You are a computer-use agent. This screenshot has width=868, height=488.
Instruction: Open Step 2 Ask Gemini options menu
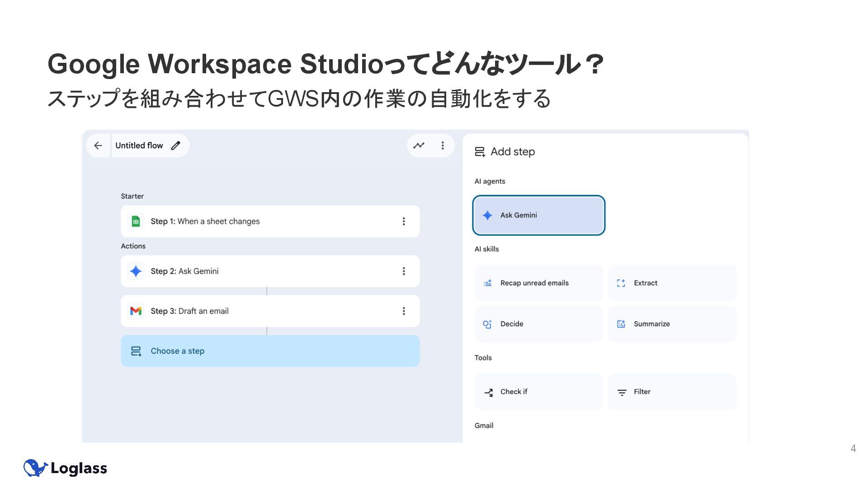coord(404,271)
